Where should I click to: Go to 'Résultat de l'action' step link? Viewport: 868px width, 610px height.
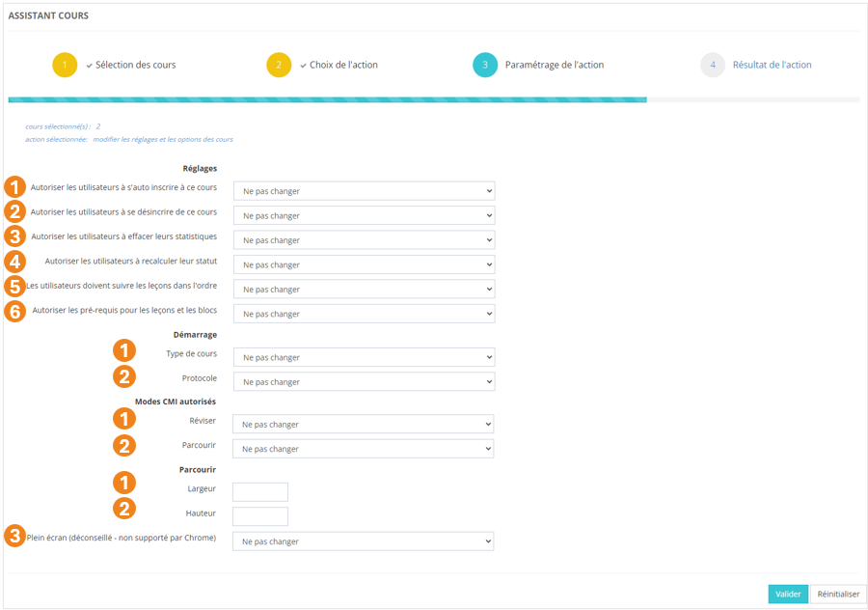(772, 66)
